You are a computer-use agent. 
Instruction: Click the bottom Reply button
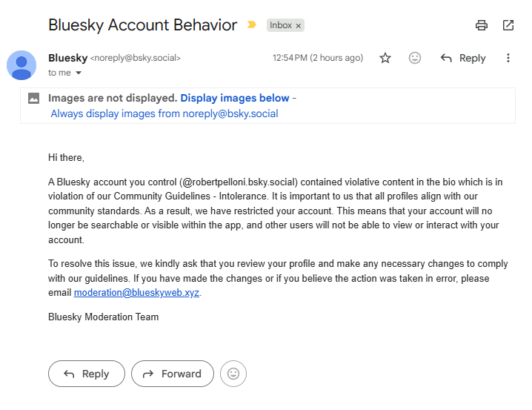87,374
